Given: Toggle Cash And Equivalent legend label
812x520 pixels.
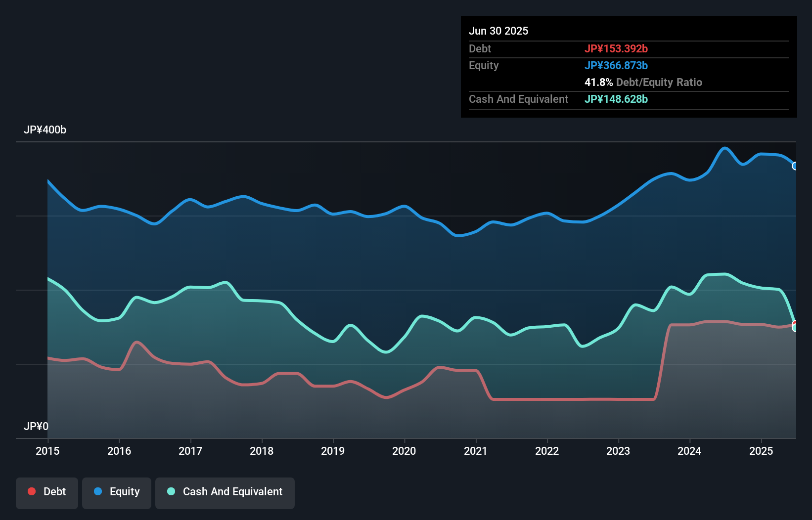Looking at the screenshot, I should click(232, 491).
